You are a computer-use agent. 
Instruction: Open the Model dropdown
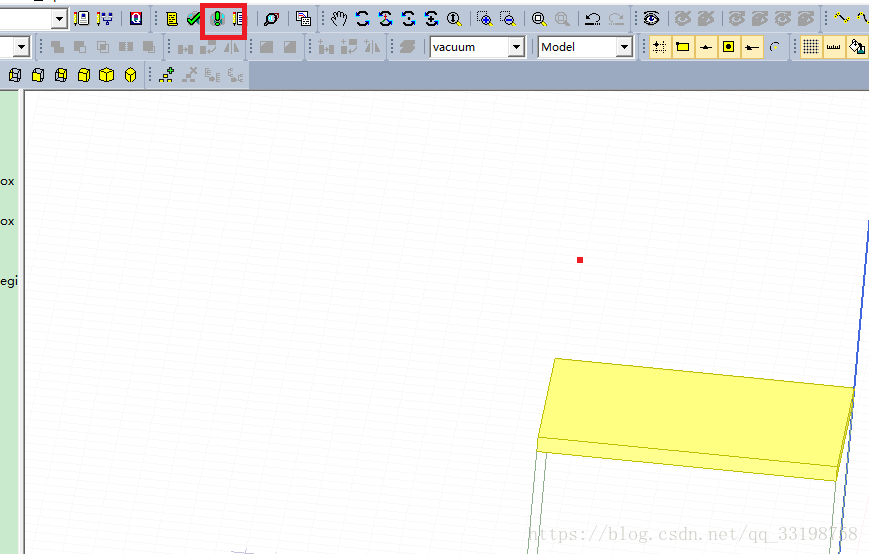624,47
